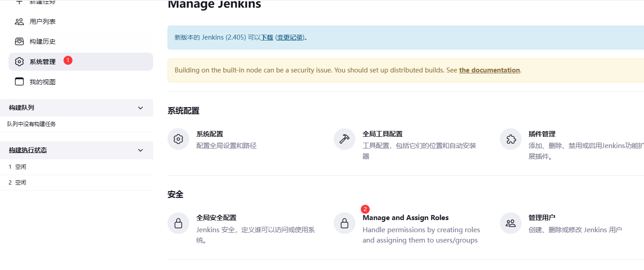The height and width of the screenshot is (270, 644).
Task: Click the gear icon beside 系统配置
Action: pos(178,139)
